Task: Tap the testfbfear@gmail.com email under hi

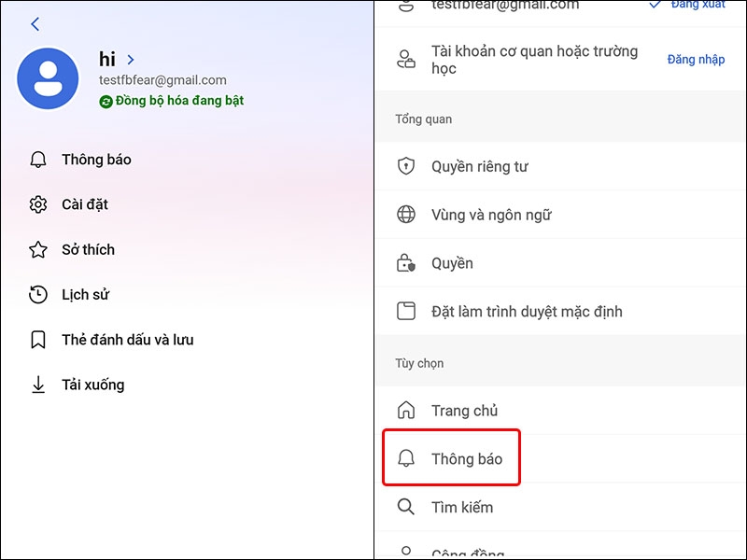Action: [x=162, y=80]
